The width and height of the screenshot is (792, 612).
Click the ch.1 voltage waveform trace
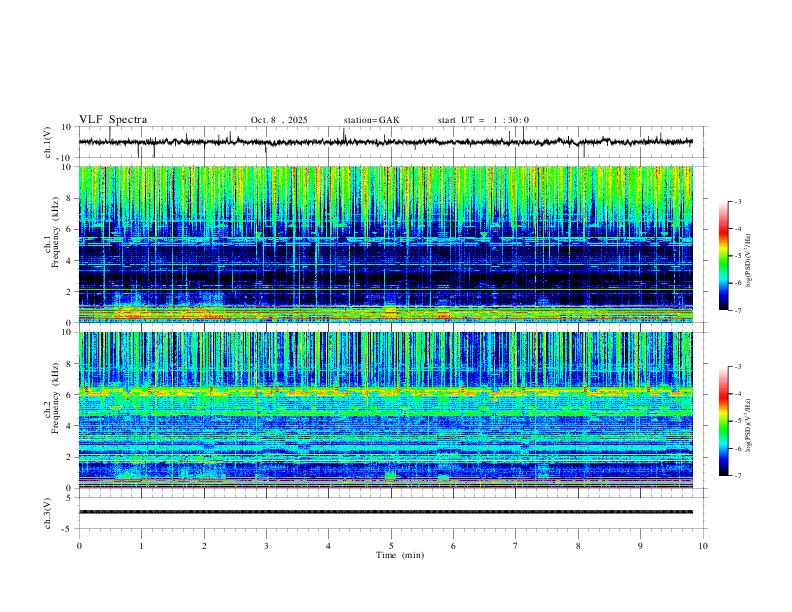pos(386,142)
